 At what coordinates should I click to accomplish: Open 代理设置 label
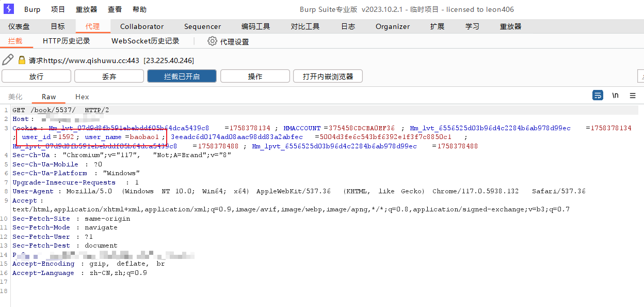click(x=234, y=41)
